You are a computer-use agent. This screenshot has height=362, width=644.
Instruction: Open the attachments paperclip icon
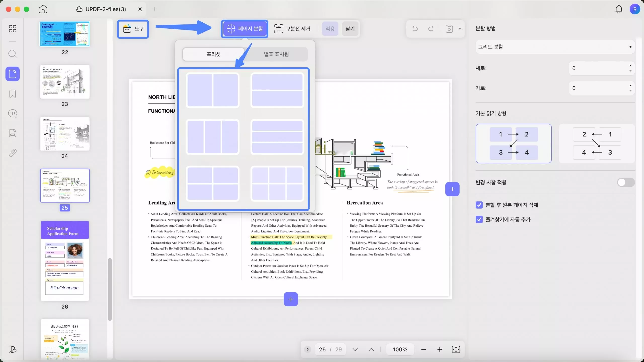[x=12, y=153]
